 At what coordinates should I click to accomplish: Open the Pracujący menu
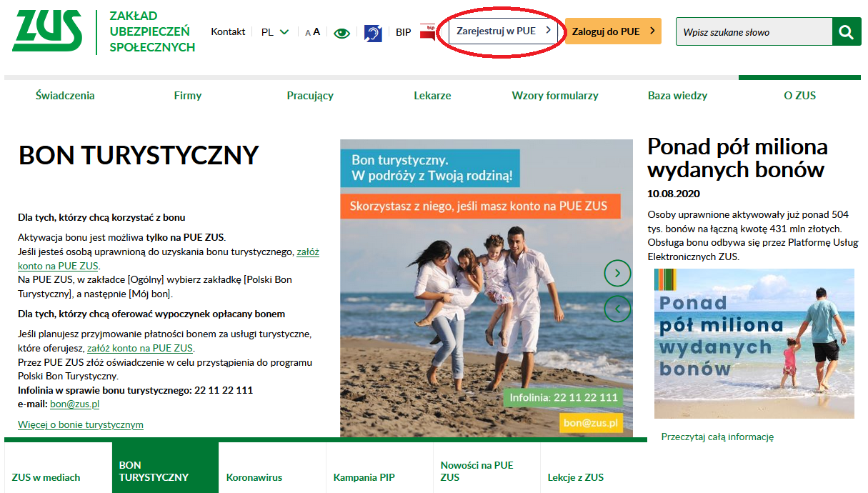(x=310, y=96)
